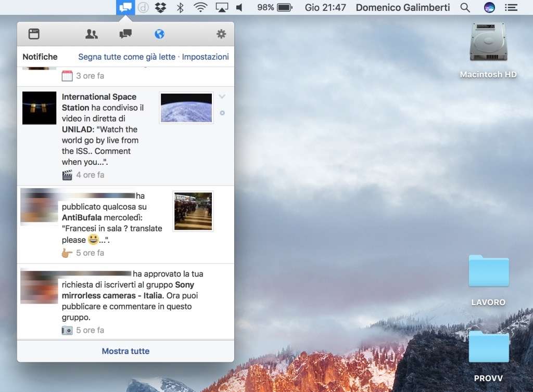Open the Notification Center list icon
The image size is (533, 392).
pyautogui.click(x=511, y=7)
